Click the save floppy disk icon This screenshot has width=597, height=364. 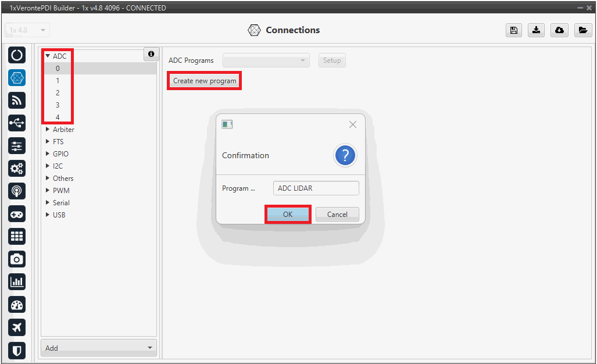513,30
